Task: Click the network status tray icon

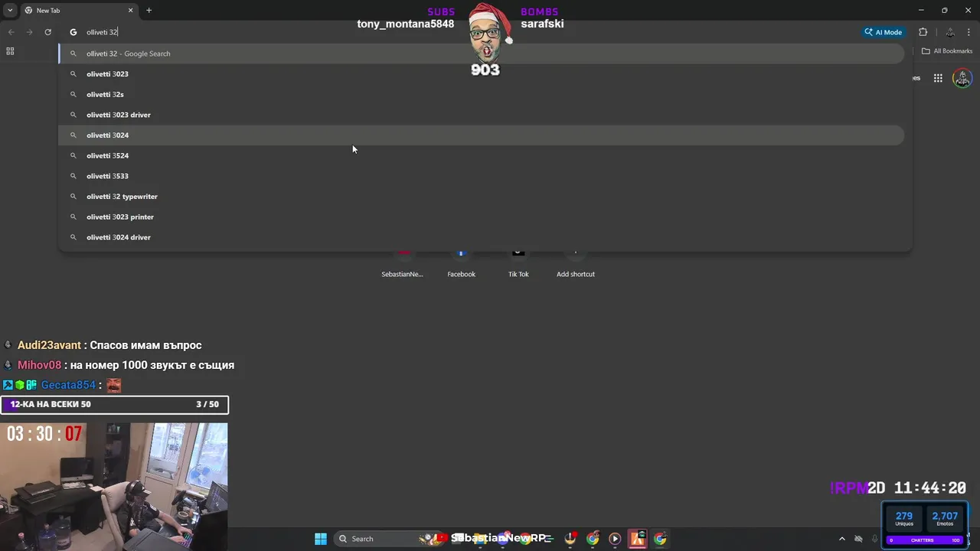Action: point(859,539)
